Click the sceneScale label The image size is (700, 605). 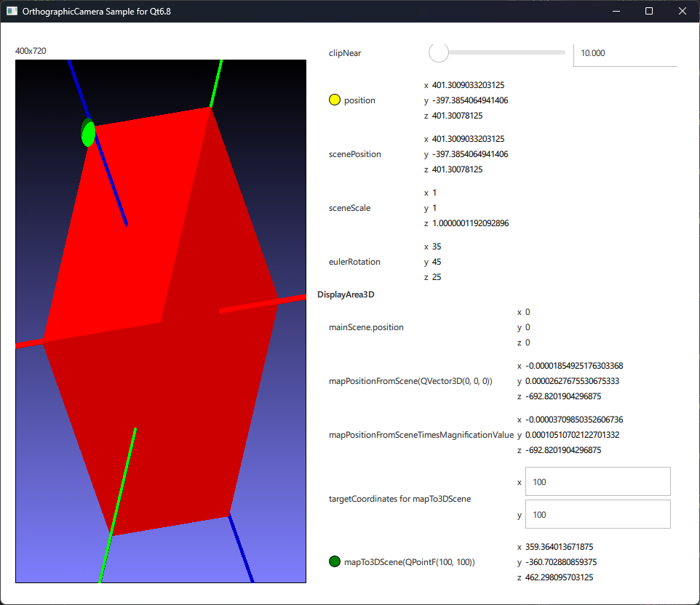coord(349,208)
